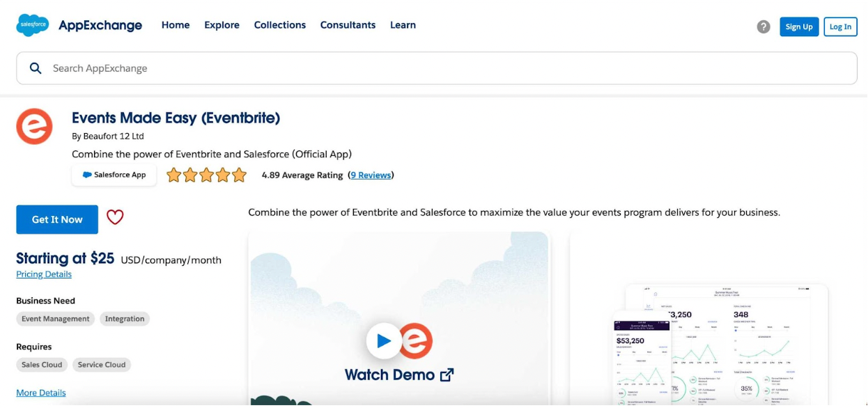Click the star rating icons
The image size is (868, 408).
click(x=206, y=175)
